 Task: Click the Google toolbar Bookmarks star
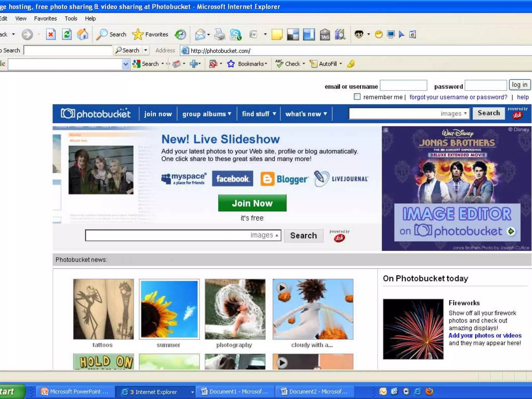231,64
